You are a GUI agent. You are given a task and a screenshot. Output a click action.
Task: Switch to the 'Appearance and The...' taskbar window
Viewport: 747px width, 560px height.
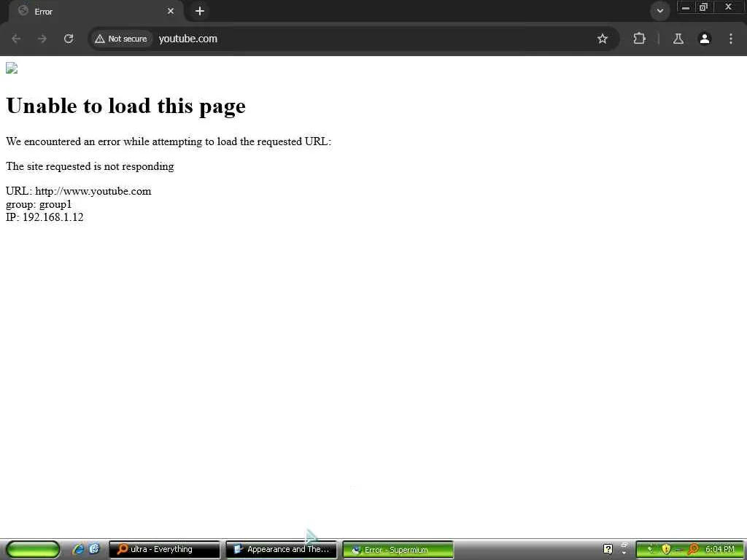click(x=281, y=549)
